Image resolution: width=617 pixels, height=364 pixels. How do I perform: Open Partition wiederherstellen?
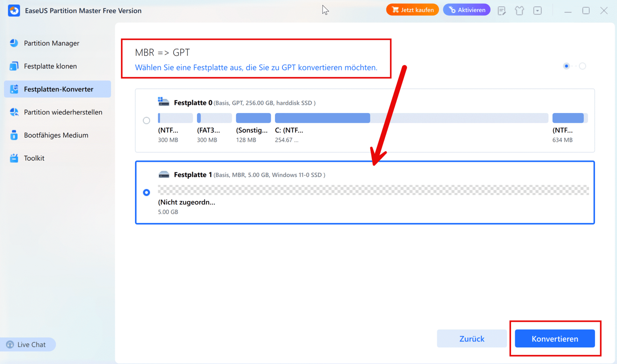point(63,112)
